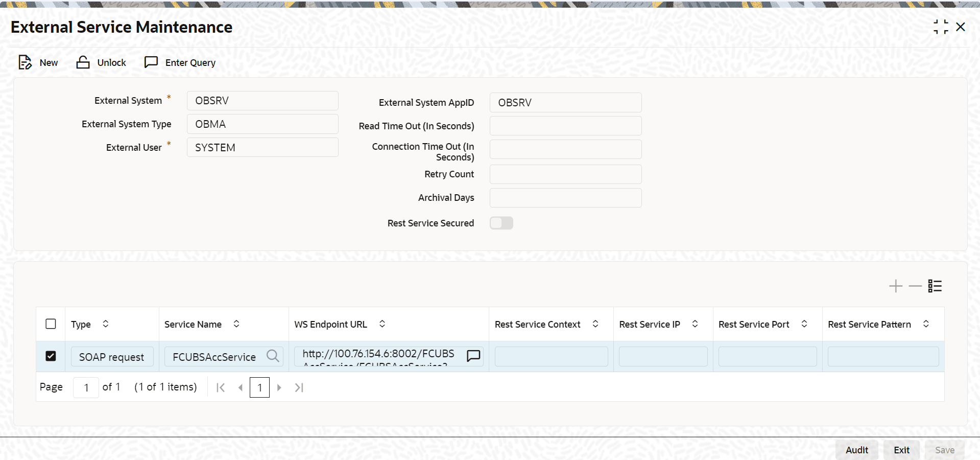Click the Rest Service IP cell
Screen dimensions: 980x460
point(663,356)
